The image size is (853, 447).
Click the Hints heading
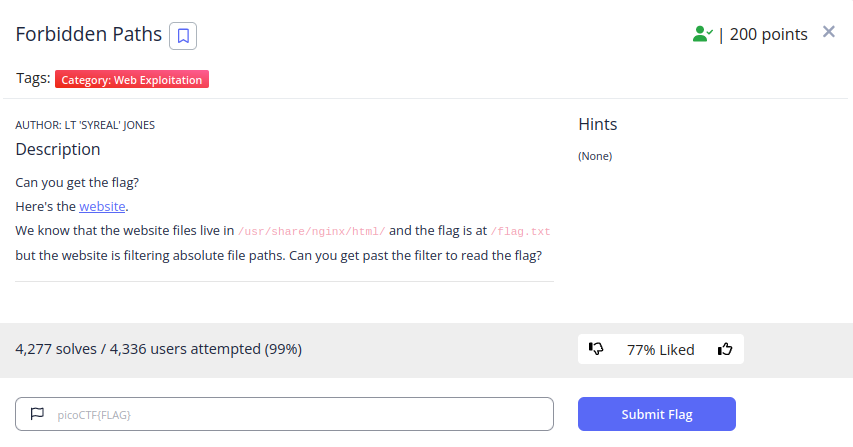click(597, 125)
